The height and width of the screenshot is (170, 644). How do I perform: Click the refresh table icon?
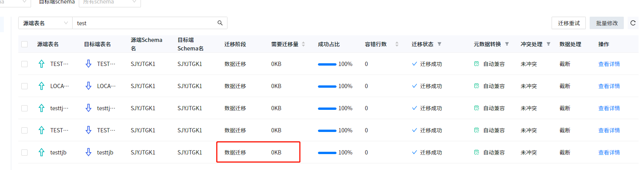click(633, 23)
